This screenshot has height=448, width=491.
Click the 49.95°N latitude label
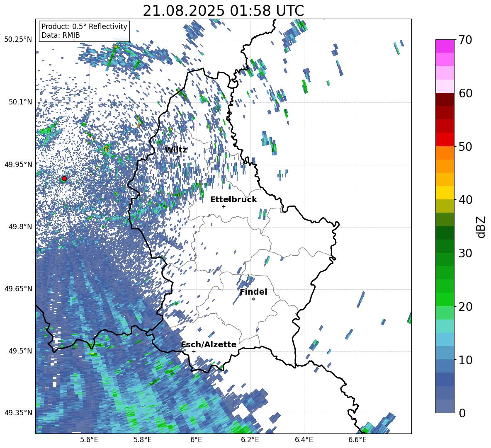coord(19,165)
